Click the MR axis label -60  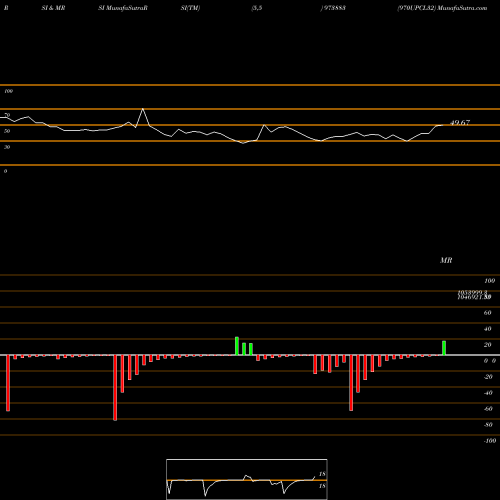(488, 409)
